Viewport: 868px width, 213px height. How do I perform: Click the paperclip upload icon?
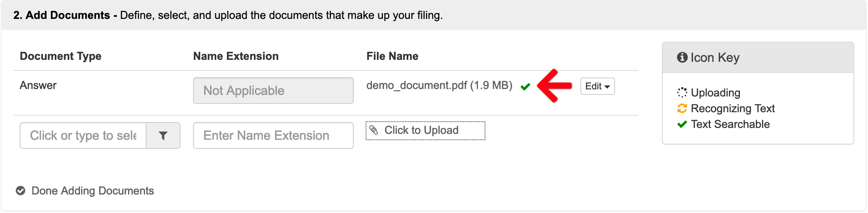tap(374, 130)
